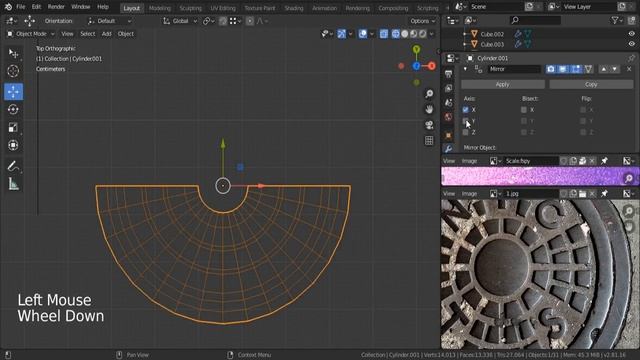Switch to wireframe viewport shading
Screen dimensions: 640x360
[396, 34]
